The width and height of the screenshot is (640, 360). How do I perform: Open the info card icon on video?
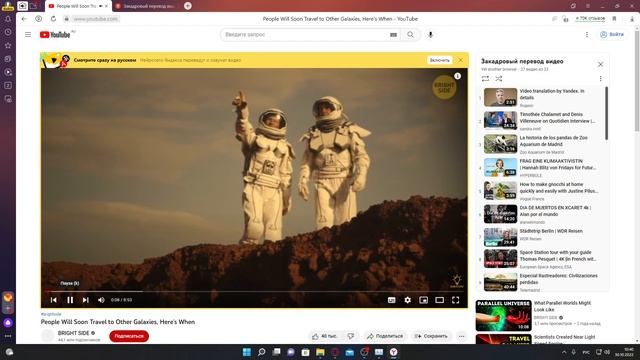(458, 76)
